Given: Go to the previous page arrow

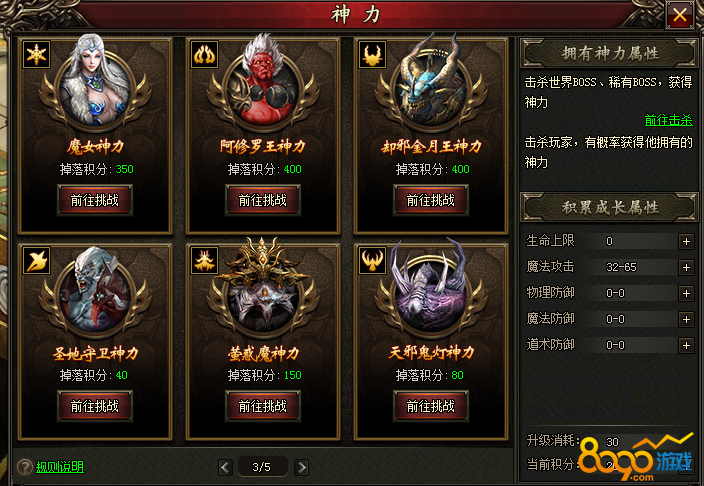Looking at the screenshot, I should (225, 468).
